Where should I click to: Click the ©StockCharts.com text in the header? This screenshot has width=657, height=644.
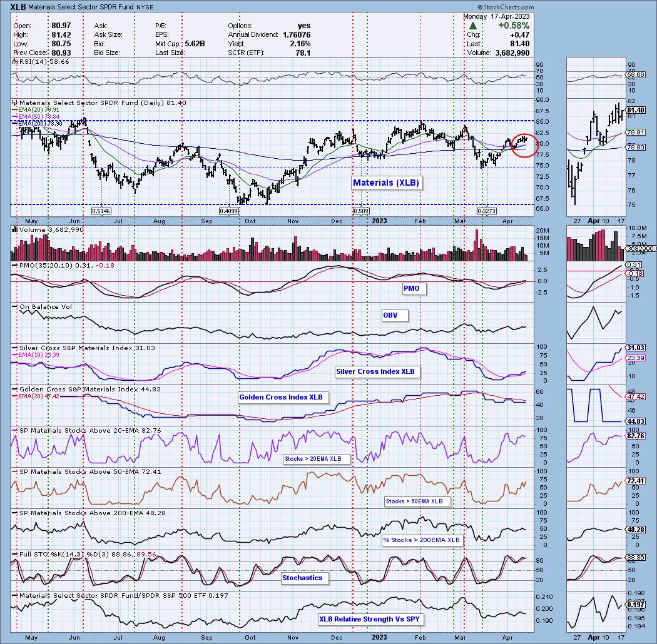[506, 7]
